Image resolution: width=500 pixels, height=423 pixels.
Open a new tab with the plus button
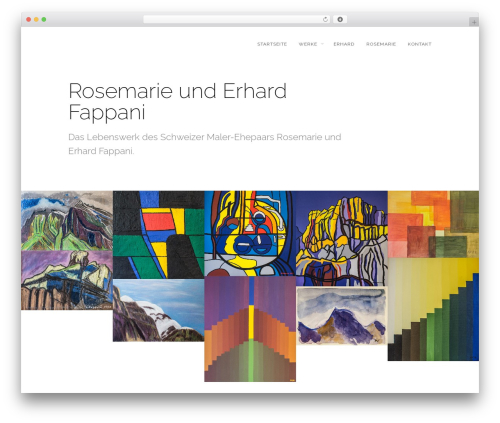(474, 22)
